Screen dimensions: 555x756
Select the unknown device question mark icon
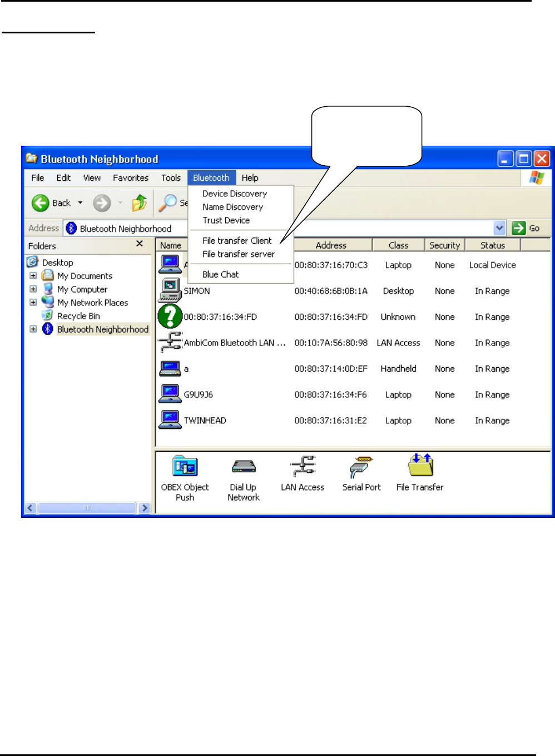(x=170, y=317)
